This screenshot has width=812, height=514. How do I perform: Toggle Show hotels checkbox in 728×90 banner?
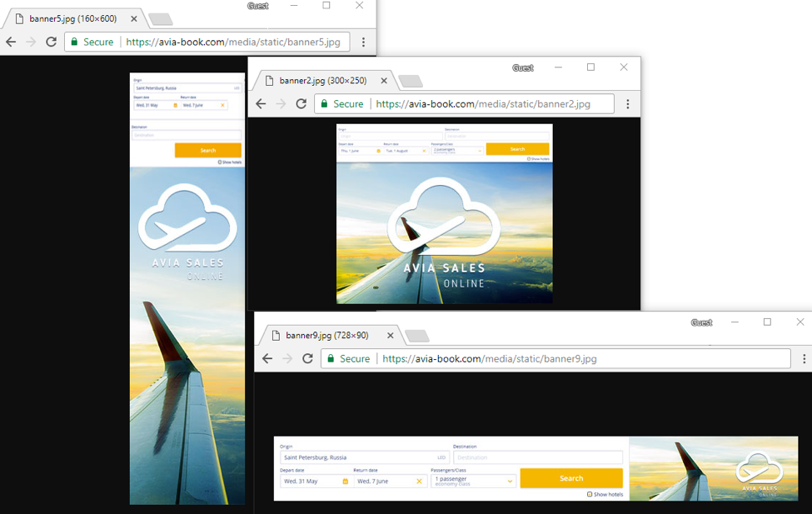[x=590, y=494]
